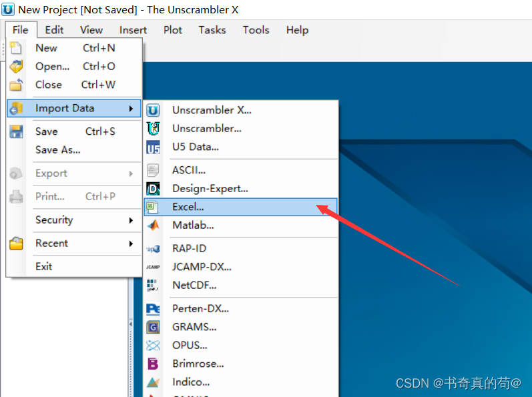Screen dimensions: 532x397
Task: Choose New from the File menu
Action: tap(74, 48)
